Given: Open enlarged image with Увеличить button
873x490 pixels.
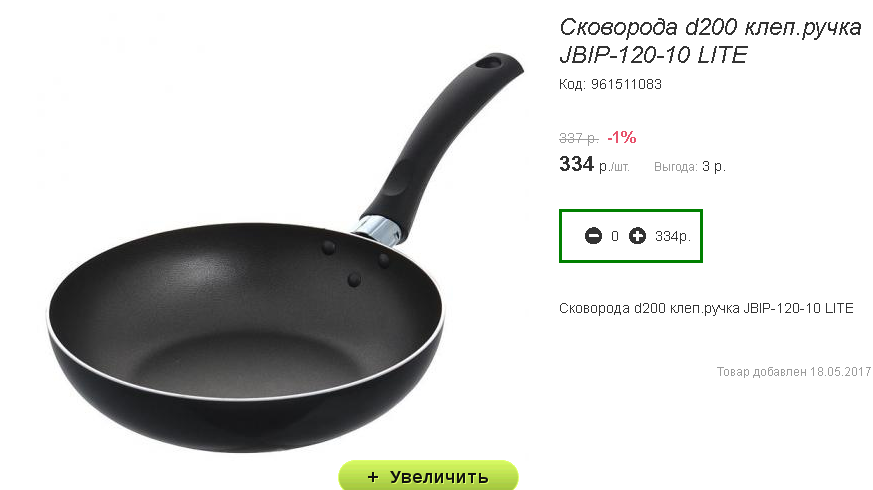Looking at the screenshot, I should [x=428, y=476].
